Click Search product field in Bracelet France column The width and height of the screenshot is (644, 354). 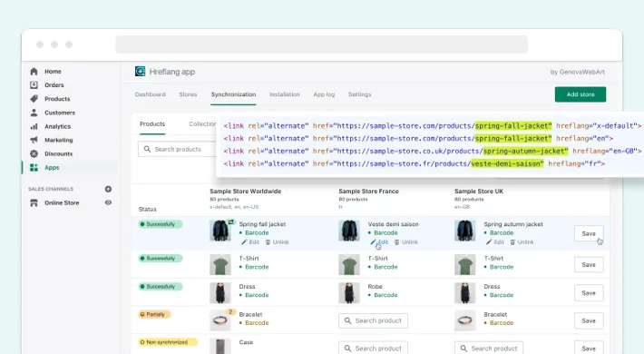click(x=373, y=320)
